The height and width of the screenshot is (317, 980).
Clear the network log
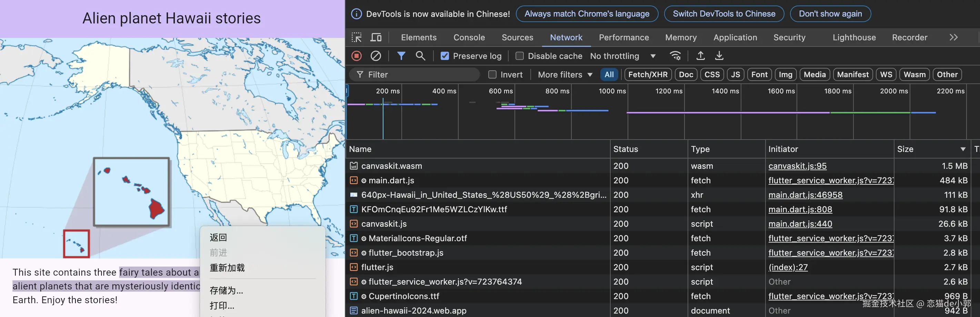[x=376, y=56]
